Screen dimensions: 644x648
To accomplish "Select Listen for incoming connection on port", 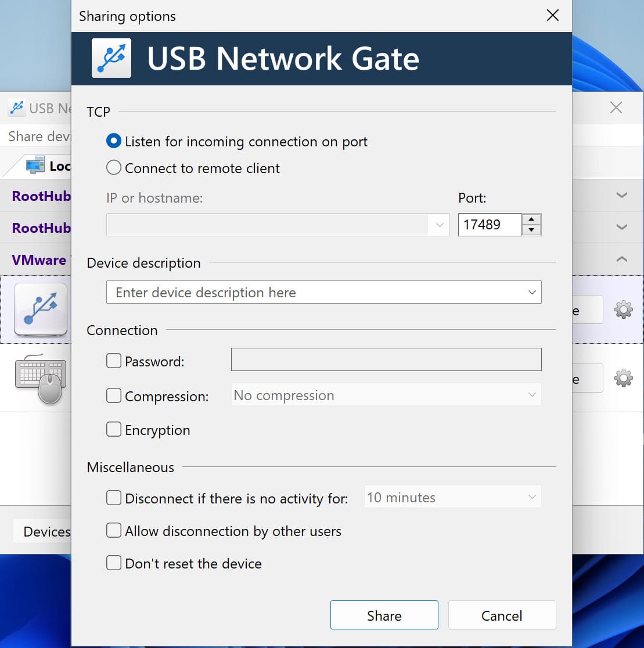I will (x=114, y=141).
